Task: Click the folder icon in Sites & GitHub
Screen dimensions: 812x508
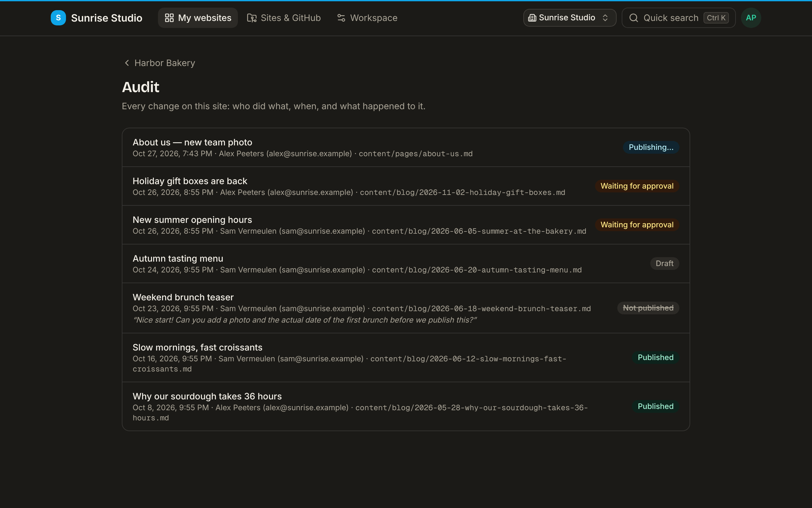Action: (252, 18)
